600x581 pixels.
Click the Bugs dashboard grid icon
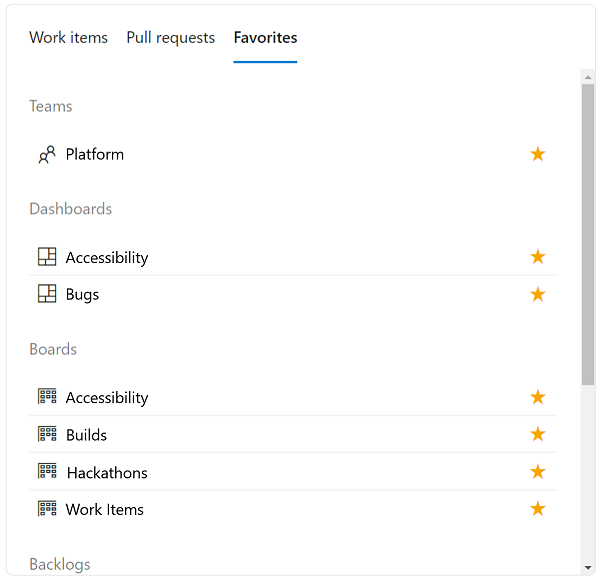point(47,294)
